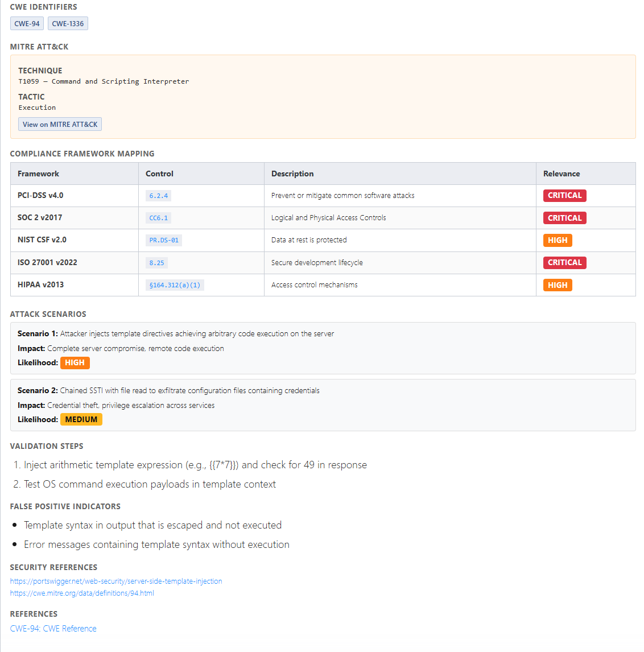Click the HIGH likelihood badge in Scenario 1
The image size is (644, 652).
pos(75,362)
